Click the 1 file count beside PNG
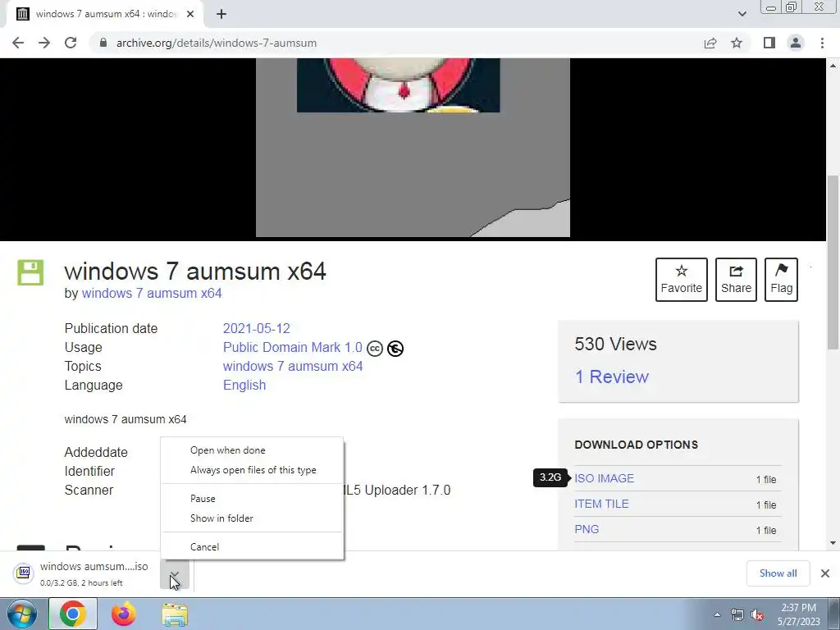The width and height of the screenshot is (840, 630). pyautogui.click(x=766, y=531)
